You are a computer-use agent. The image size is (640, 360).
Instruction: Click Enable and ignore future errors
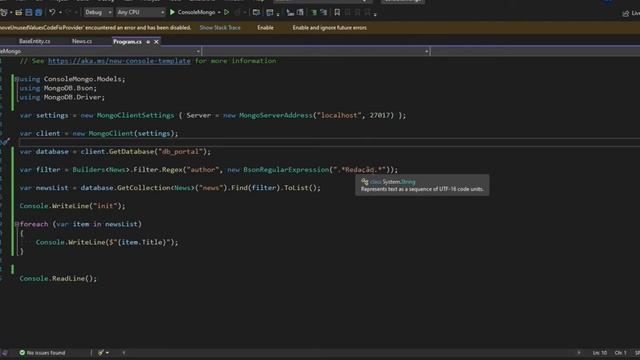pyautogui.click(x=329, y=28)
